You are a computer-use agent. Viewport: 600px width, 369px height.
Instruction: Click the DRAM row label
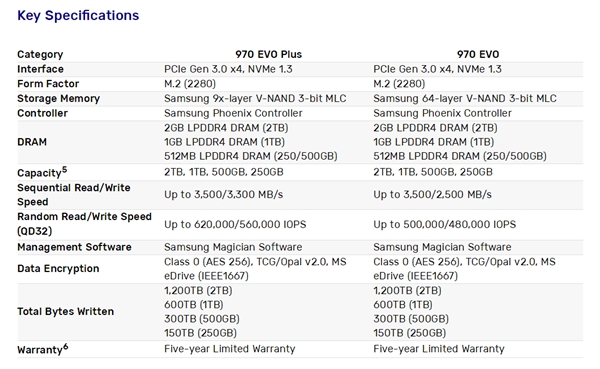[32, 142]
